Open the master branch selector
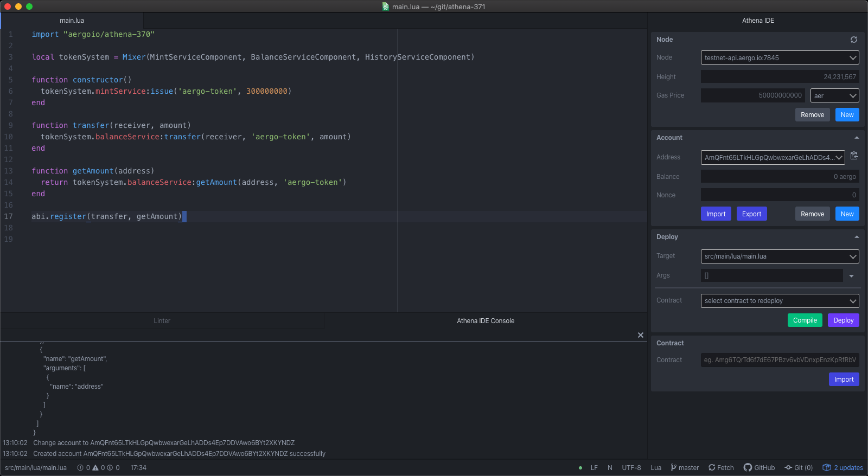The height and width of the screenshot is (476, 868). (x=685, y=467)
